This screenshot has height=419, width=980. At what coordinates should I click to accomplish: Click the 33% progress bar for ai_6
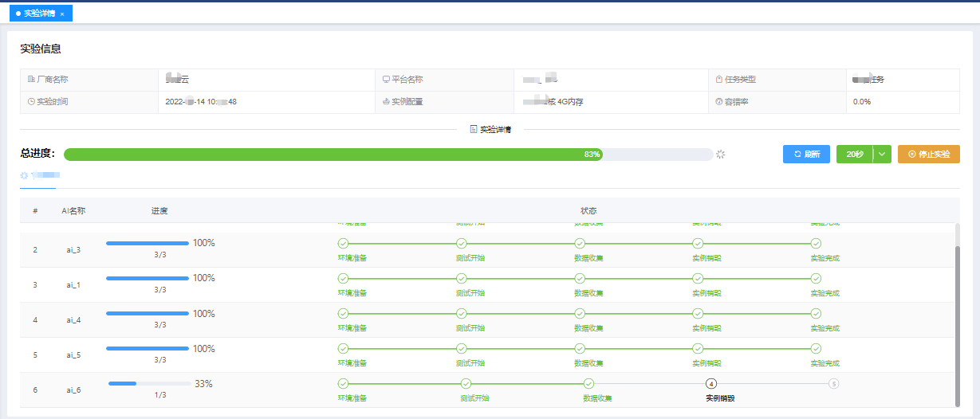(149, 384)
